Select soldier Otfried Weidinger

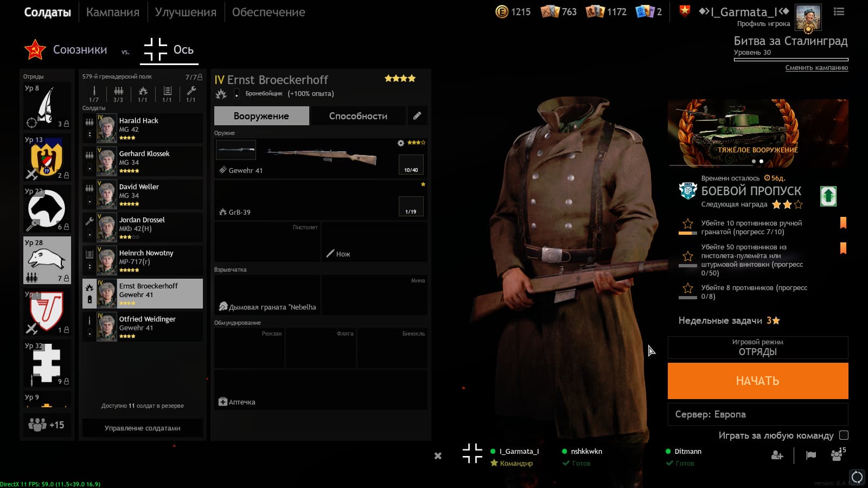coord(143,327)
